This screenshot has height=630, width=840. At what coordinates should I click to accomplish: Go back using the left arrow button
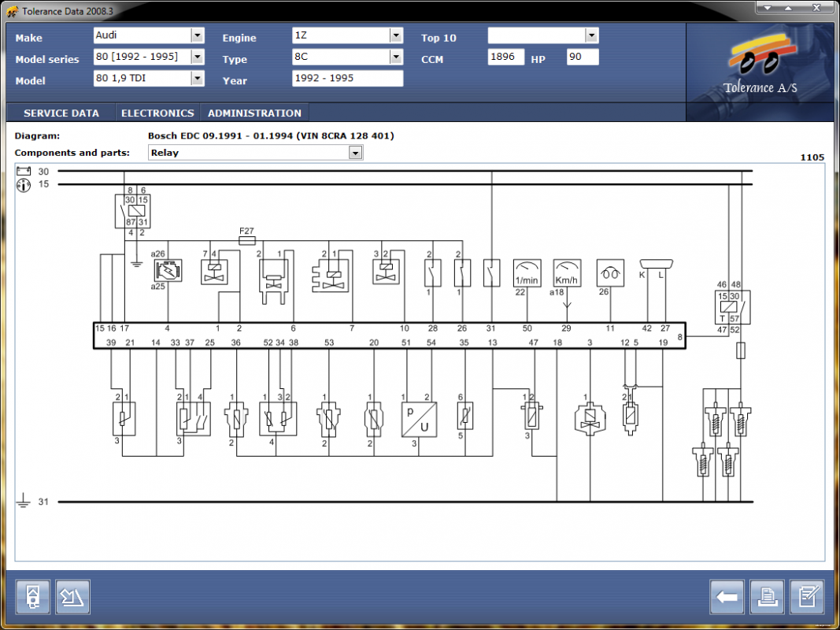[x=727, y=597]
